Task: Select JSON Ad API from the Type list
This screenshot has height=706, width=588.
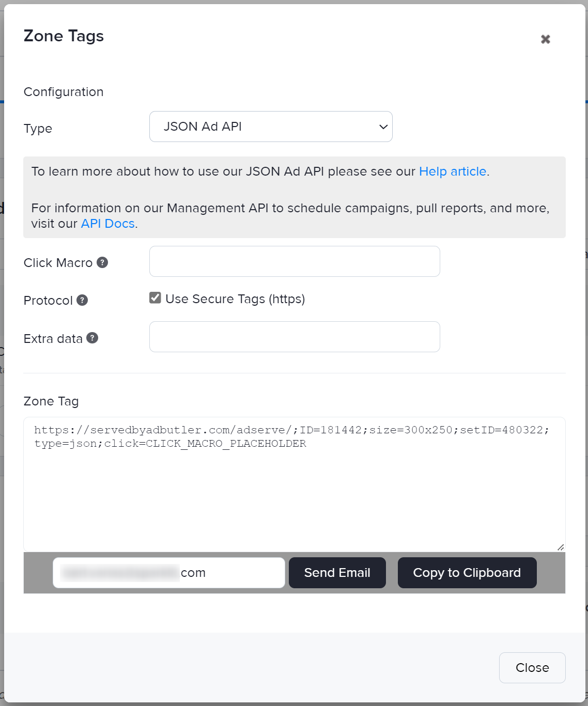Action: (271, 127)
